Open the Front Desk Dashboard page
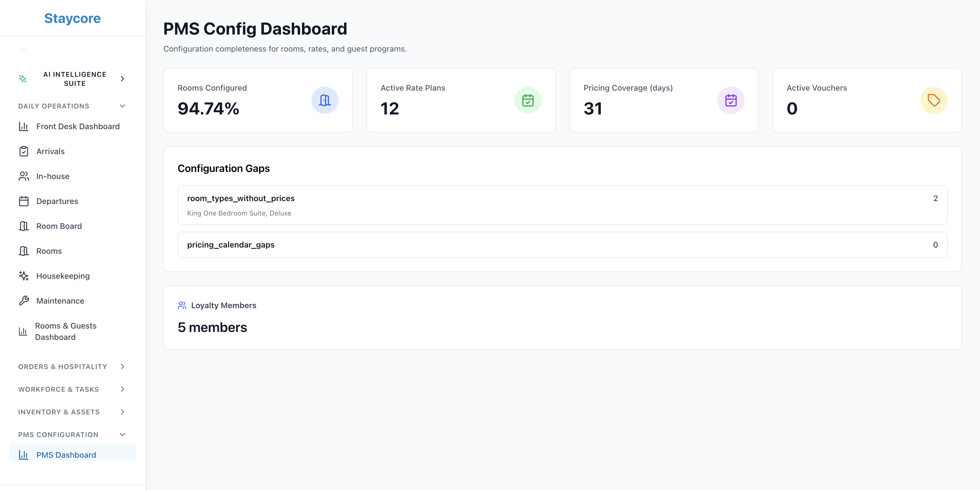 [x=78, y=127]
